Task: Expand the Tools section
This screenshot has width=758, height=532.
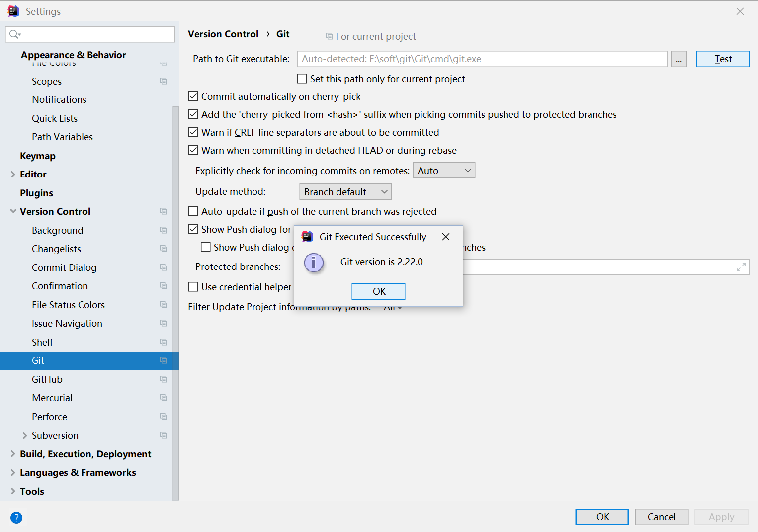Action: tap(13, 491)
